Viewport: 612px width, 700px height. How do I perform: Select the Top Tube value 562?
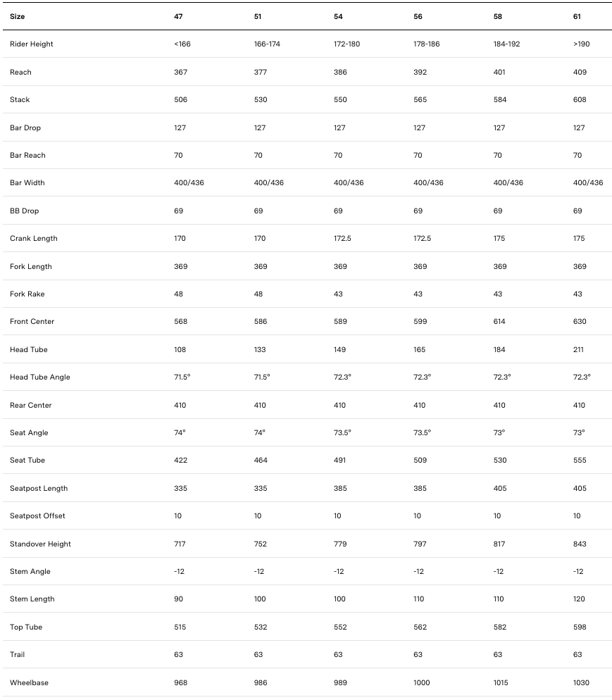pyautogui.click(x=420, y=627)
